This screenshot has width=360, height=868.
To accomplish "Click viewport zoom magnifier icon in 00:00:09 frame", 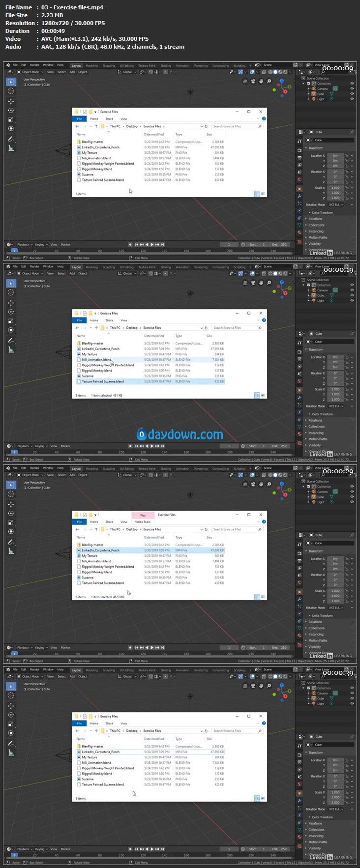I will pyautogui.click(x=269, y=81).
